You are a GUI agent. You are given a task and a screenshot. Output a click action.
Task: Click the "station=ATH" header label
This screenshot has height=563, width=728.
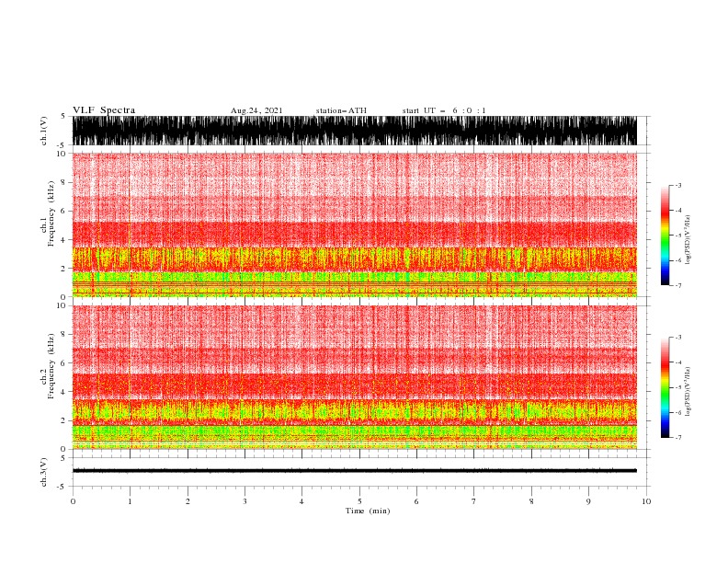click(x=341, y=110)
